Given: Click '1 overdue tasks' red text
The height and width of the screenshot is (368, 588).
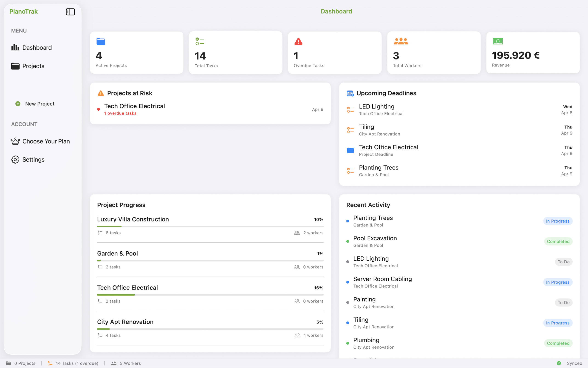Looking at the screenshot, I should 120,113.
